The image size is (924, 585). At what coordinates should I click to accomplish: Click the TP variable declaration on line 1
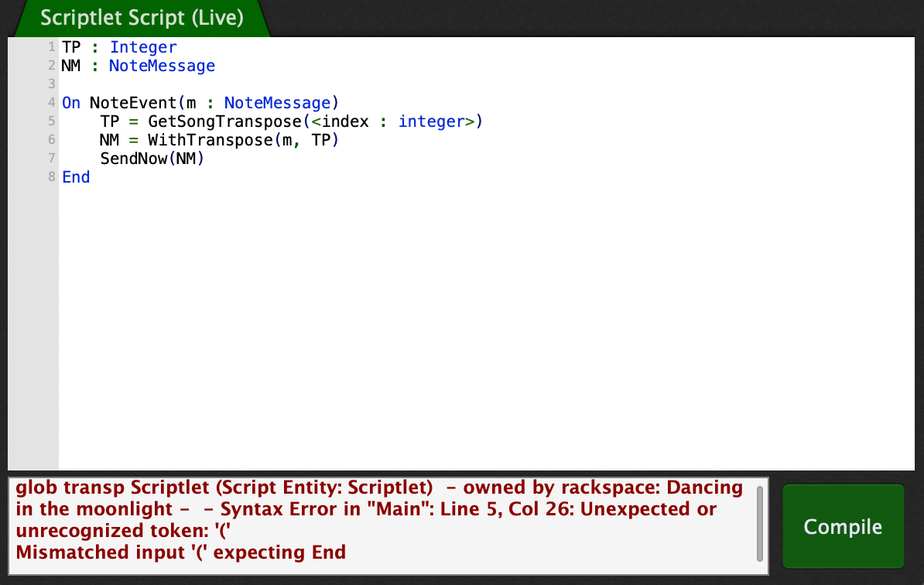tap(71, 47)
